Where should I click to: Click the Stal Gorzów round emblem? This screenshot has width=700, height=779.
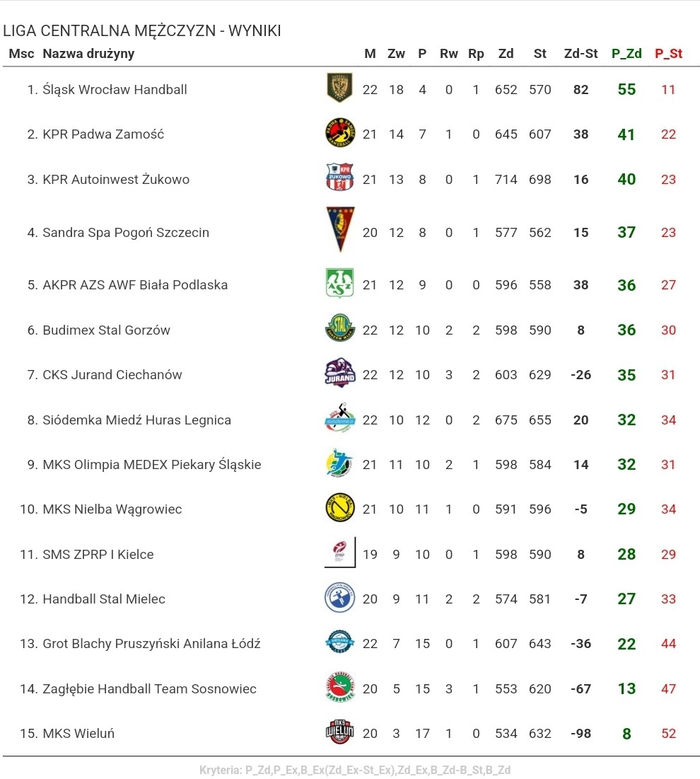(340, 328)
